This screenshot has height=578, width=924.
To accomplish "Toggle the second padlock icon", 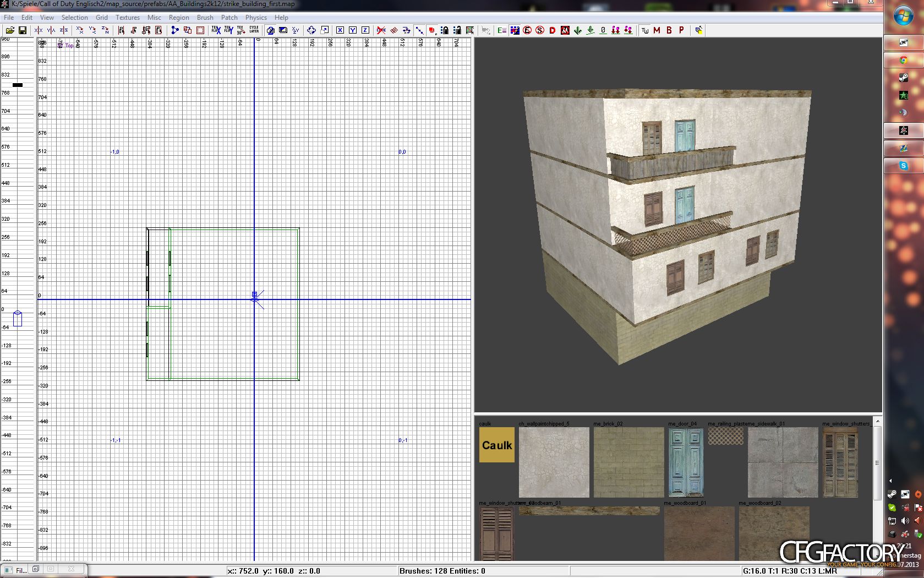I will (x=457, y=30).
